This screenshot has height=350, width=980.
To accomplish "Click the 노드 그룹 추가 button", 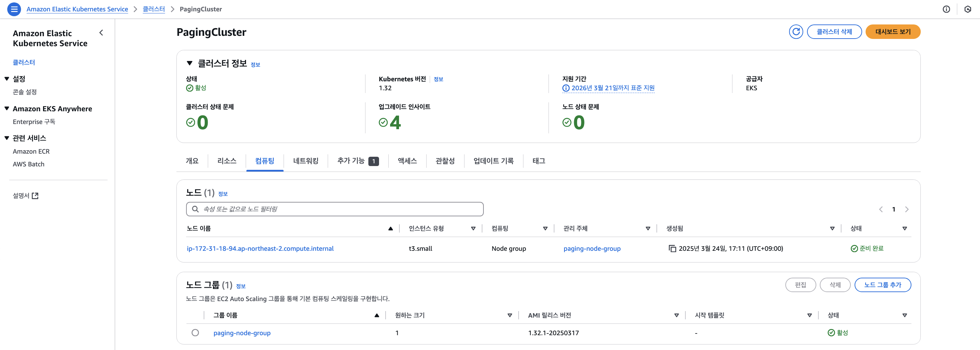I will [x=882, y=285].
